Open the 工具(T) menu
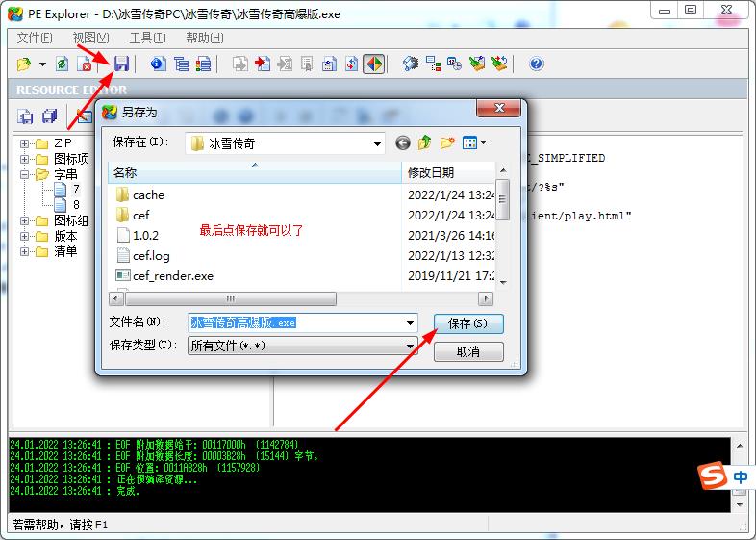Viewport: 756px width, 540px height. tap(147, 38)
